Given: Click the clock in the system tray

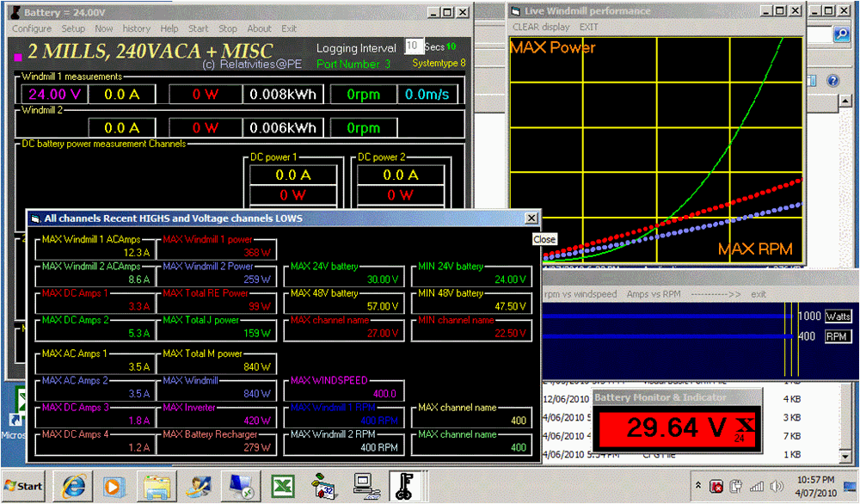Looking at the screenshot, I should point(817,486).
